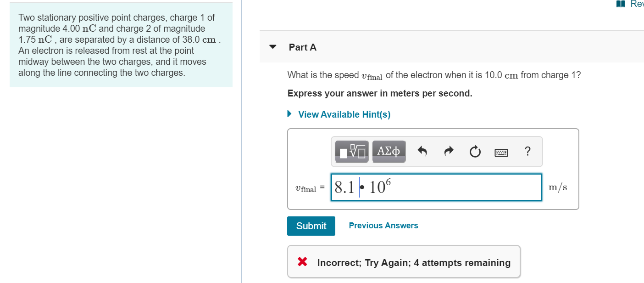644x283 pixels.
Task: Open help with the question mark icon
Action: coord(527,151)
